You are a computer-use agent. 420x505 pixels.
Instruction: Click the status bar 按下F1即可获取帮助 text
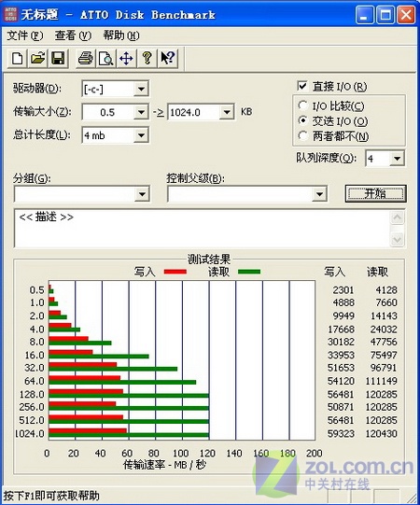[x=51, y=496]
